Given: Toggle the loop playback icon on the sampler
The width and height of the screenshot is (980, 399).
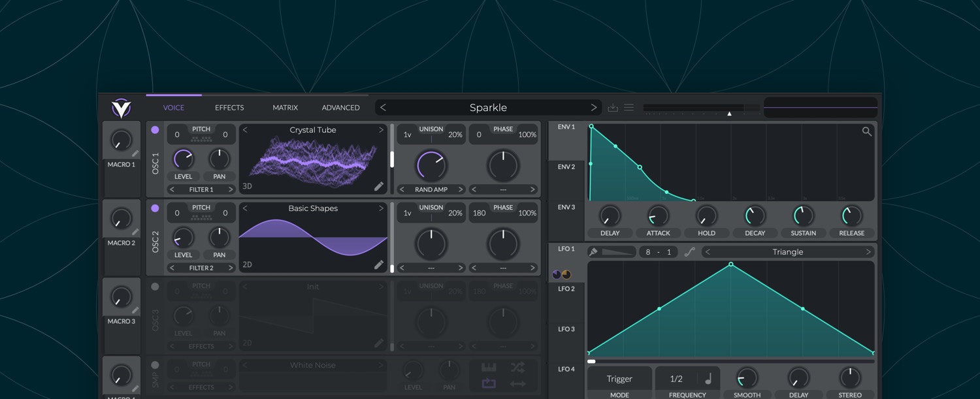Looking at the screenshot, I should [x=489, y=384].
